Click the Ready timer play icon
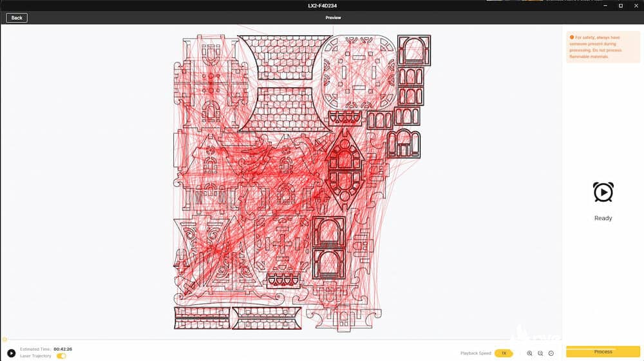Image resolution: width=644 pixels, height=361 pixels. click(x=603, y=192)
